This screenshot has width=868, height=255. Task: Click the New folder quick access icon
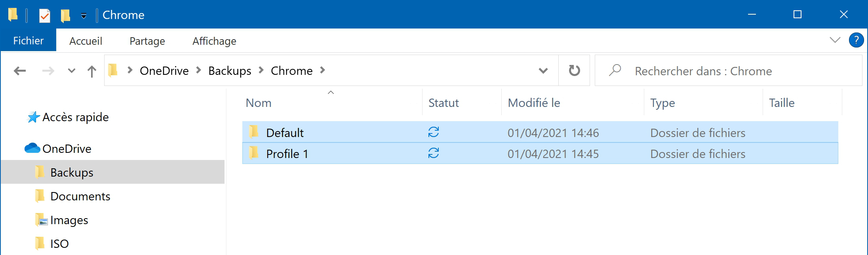tap(65, 15)
